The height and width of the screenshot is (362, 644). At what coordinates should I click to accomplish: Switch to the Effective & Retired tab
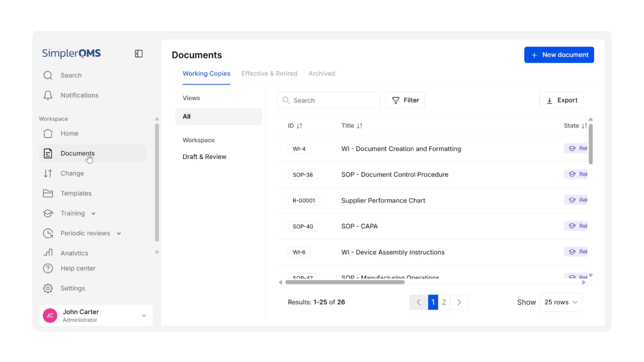pyautogui.click(x=269, y=73)
